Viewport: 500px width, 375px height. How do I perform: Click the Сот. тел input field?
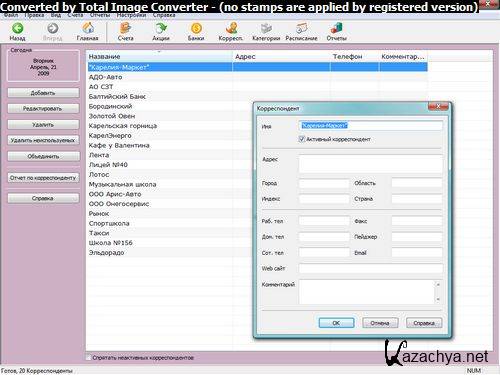click(x=324, y=252)
